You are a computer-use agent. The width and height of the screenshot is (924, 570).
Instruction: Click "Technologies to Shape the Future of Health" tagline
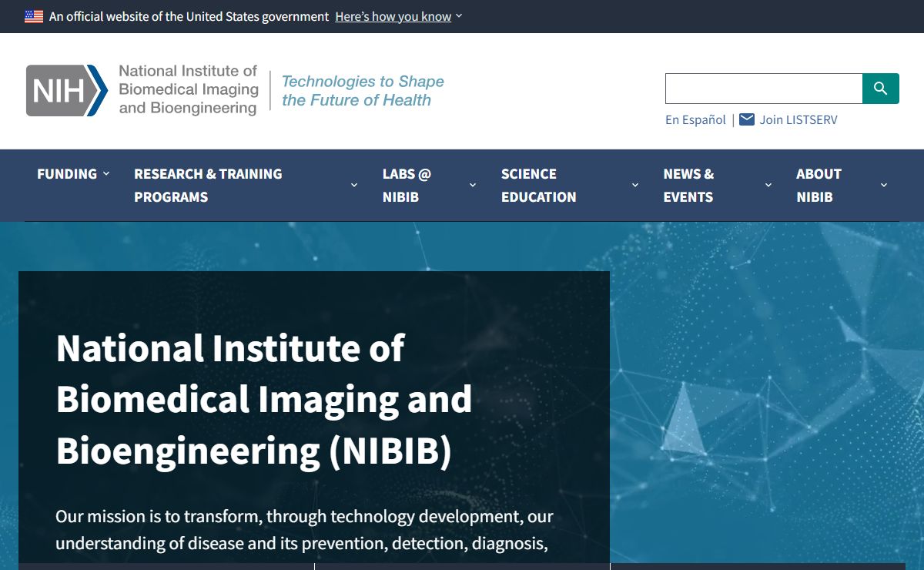pyautogui.click(x=363, y=91)
